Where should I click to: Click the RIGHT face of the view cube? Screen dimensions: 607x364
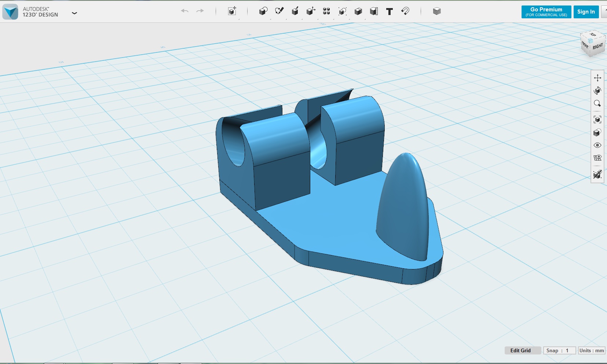coord(597,47)
